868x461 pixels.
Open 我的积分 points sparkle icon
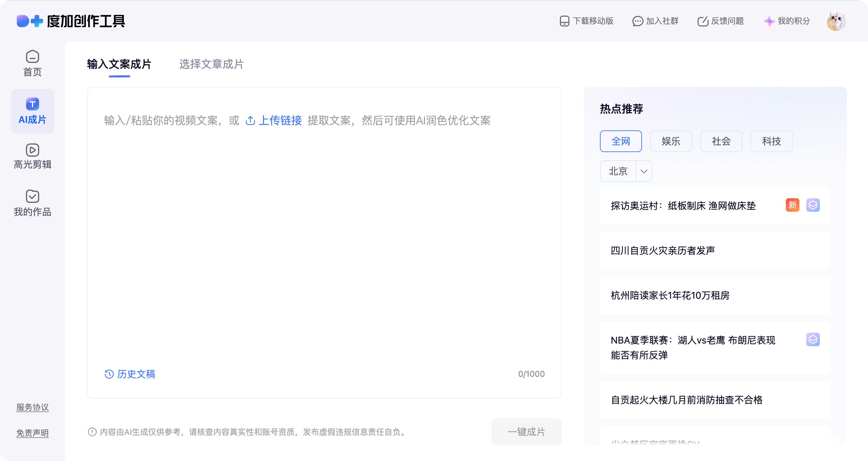point(769,21)
